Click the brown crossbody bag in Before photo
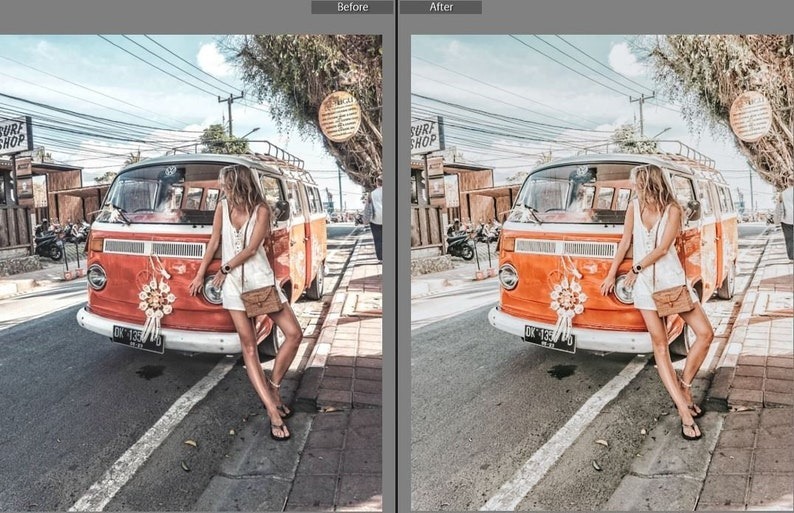The height and width of the screenshot is (513, 794). point(261,300)
